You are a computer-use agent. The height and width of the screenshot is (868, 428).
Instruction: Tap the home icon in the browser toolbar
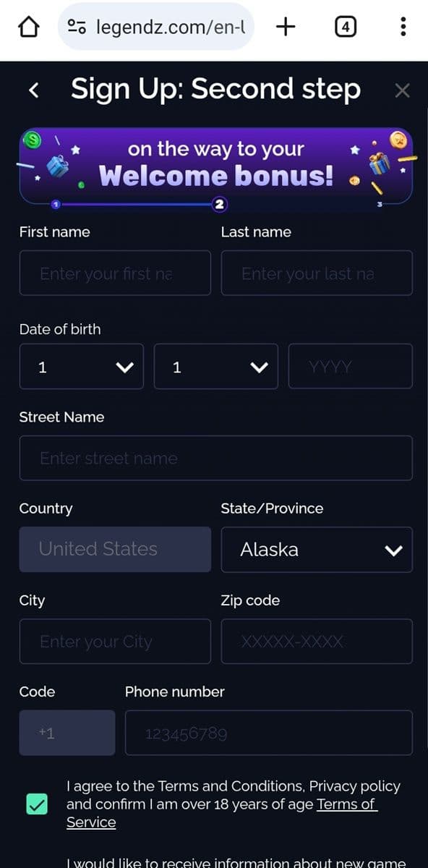click(27, 26)
